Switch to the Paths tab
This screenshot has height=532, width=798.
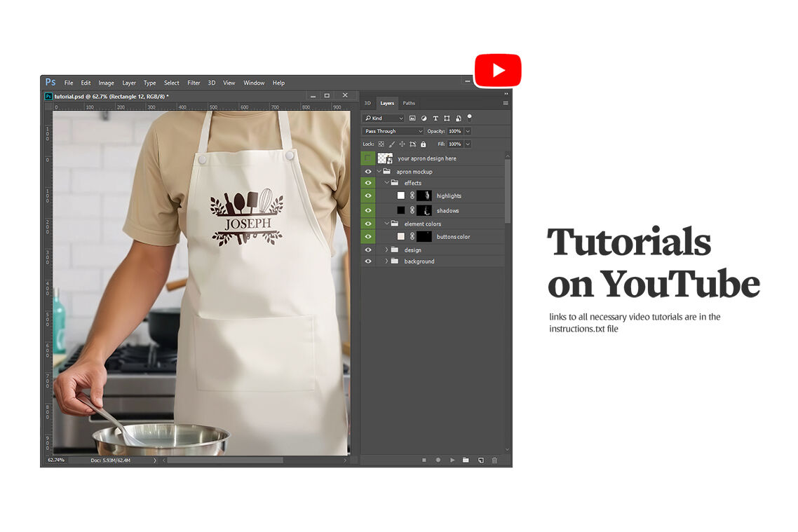(x=409, y=103)
